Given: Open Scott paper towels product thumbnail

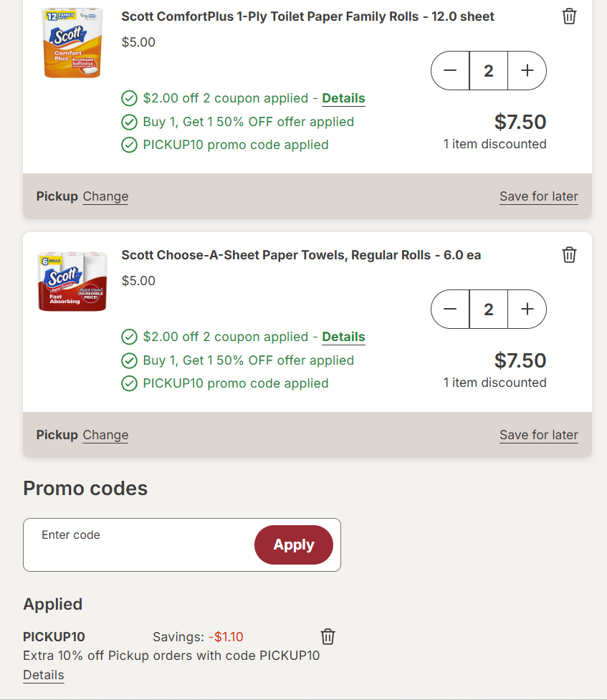Looking at the screenshot, I should tap(72, 282).
